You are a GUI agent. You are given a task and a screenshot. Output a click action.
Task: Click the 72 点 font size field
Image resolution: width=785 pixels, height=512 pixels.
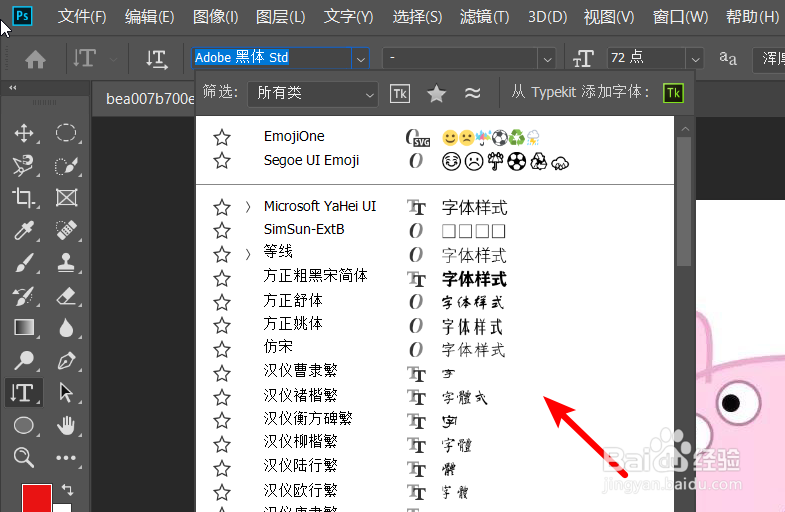[x=646, y=58]
